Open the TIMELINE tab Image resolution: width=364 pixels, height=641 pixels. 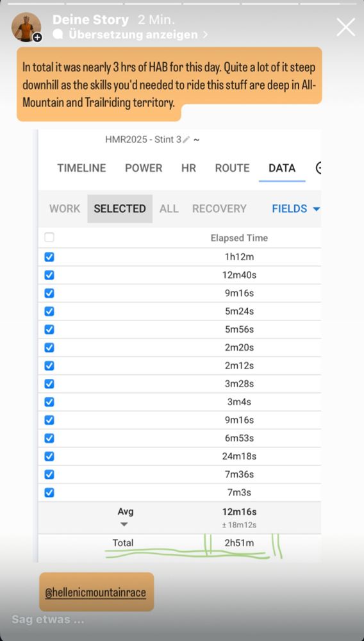[x=81, y=168]
